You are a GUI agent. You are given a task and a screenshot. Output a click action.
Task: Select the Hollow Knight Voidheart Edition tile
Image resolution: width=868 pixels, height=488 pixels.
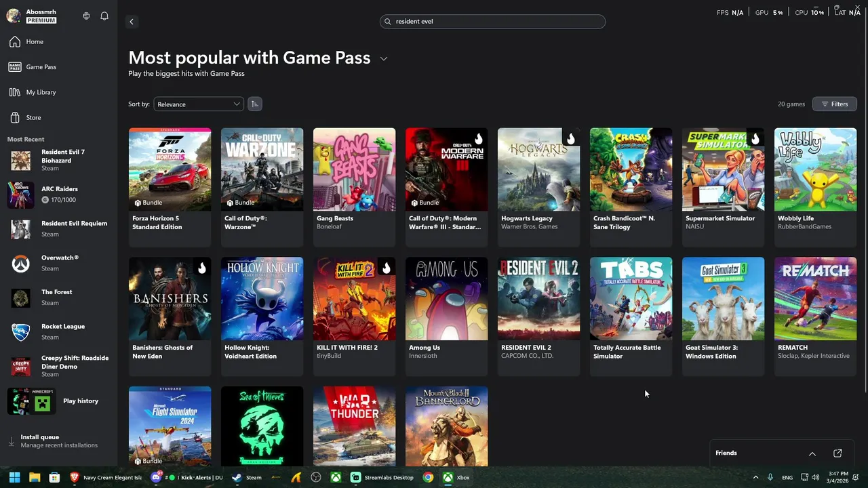tap(262, 317)
